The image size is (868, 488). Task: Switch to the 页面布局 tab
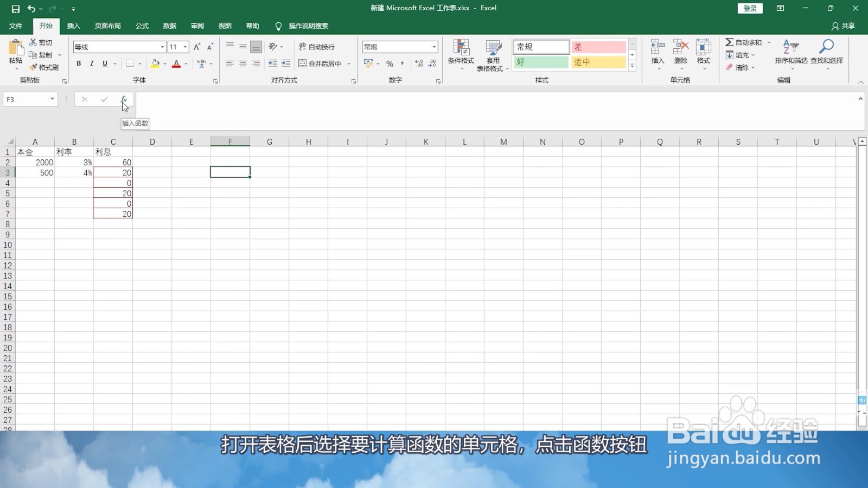107,26
